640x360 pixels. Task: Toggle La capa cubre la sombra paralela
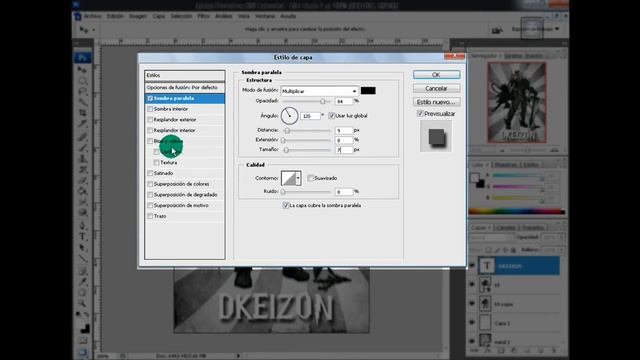[x=286, y=205]
